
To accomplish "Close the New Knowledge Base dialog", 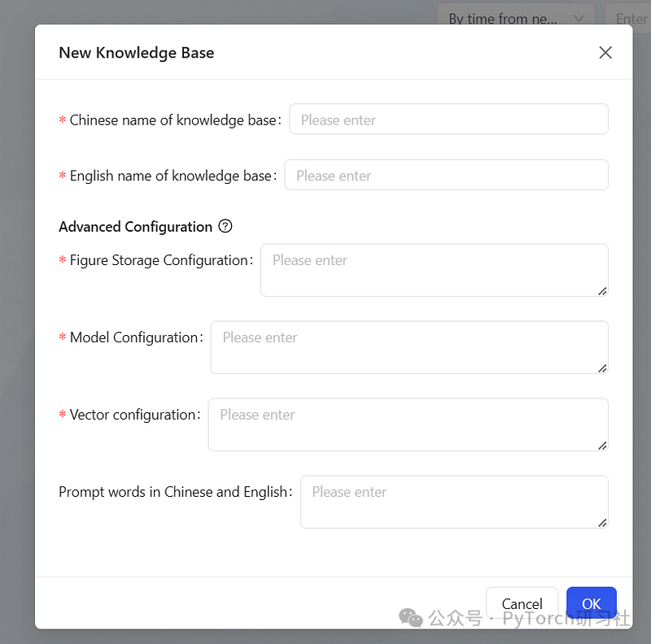I will point(605,53).
